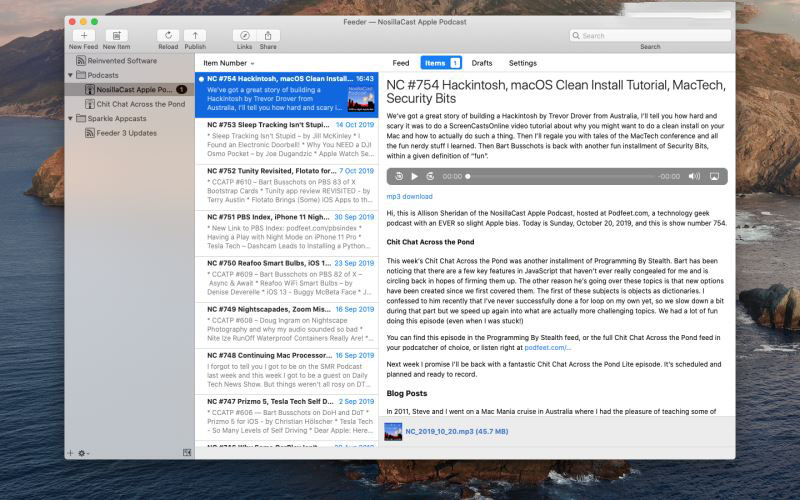Image resolution: width=800 pixels, height=500 pixels.
Task: Click the add button in sidebar footer
Action: point(70,453)
